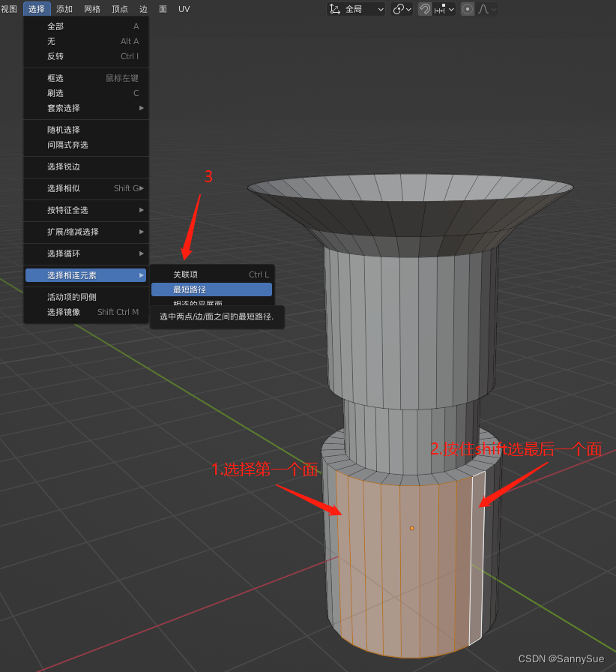Open the 视图 menu
This screenshot has height=672, width=616.
(10, 8)
